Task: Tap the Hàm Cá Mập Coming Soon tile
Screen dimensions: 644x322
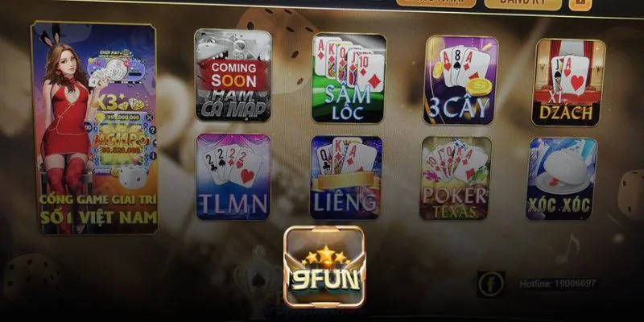Action: 233,75
